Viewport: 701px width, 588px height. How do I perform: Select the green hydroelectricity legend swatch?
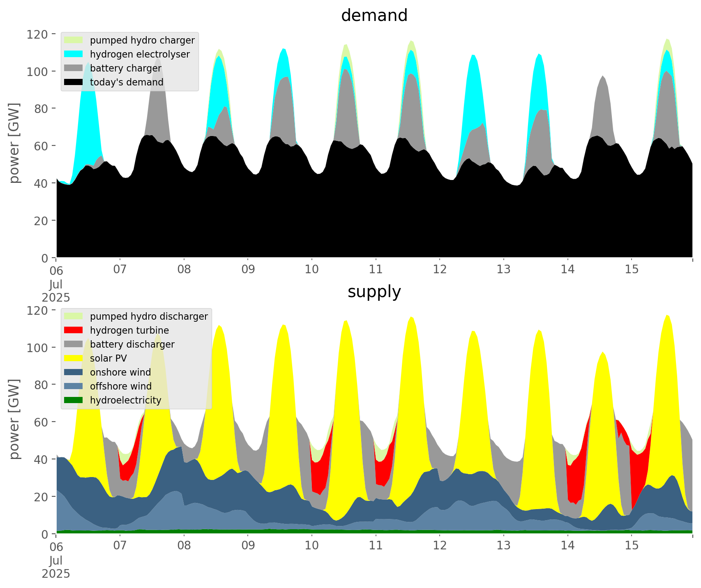(x=74, y=400)
